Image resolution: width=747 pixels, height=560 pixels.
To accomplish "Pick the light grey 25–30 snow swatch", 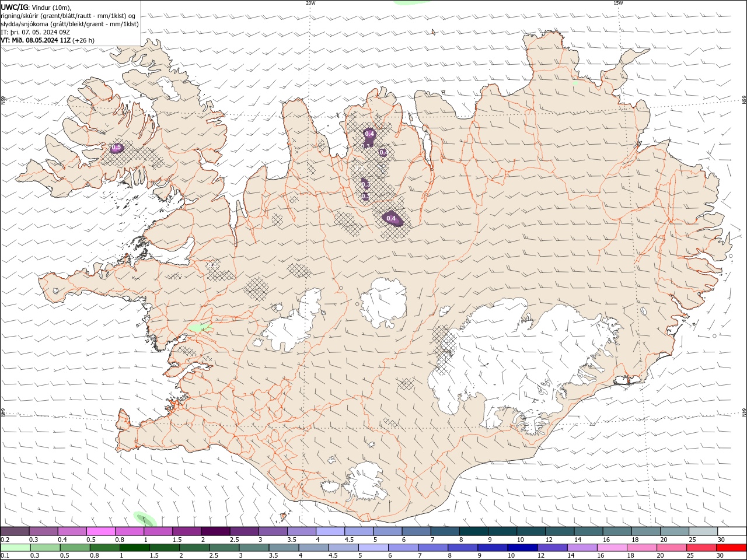I will [x=703, y=531].
